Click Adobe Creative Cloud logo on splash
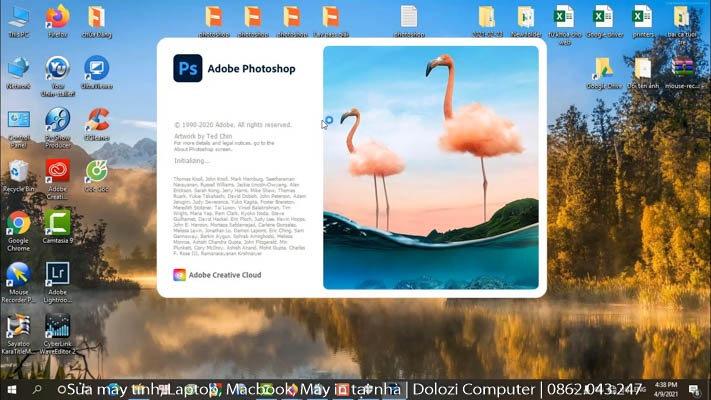Screen dimensions: 711x400 (179, 275)
